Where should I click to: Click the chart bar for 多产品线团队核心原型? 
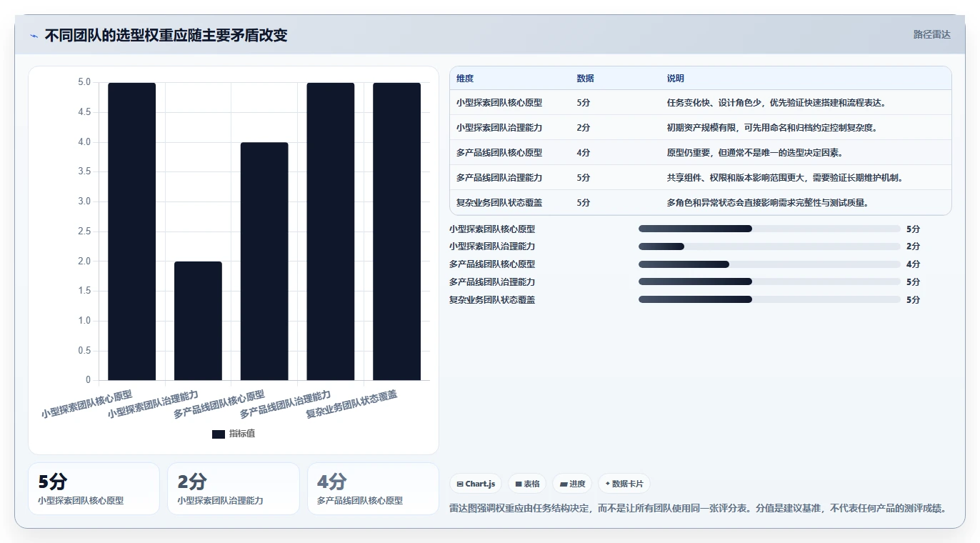click(264, 261)
